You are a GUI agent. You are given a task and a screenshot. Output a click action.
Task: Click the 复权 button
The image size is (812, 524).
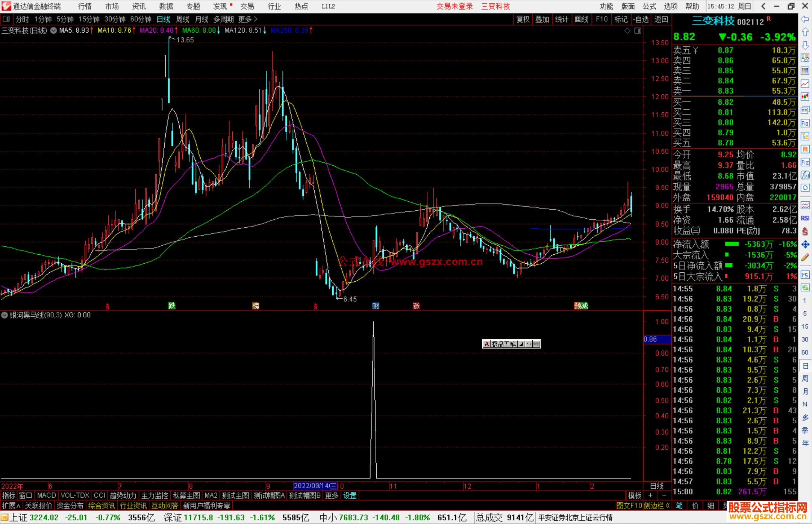coord(523,19)
